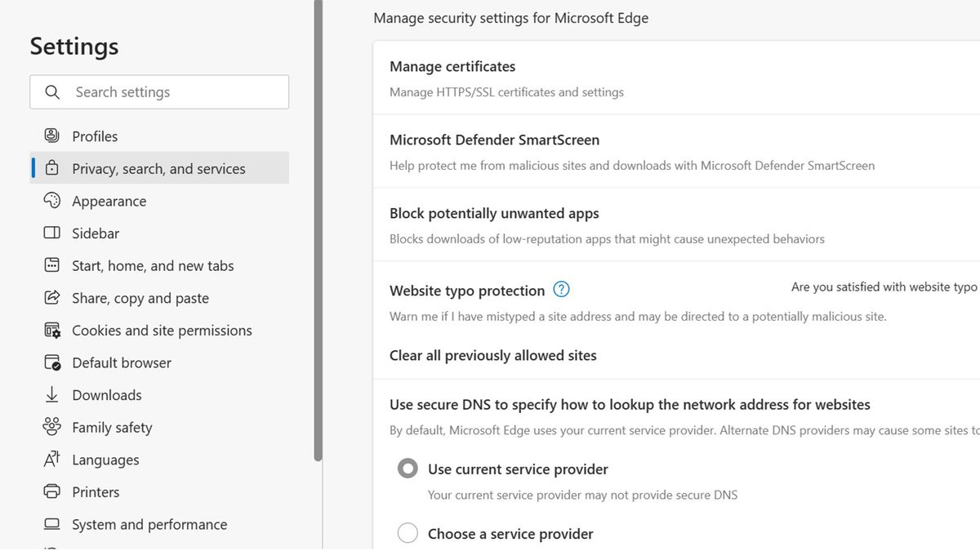Click the Family safety icon
Screen dimensions: 980x551
pyautogui.click(x=51, y=427)
